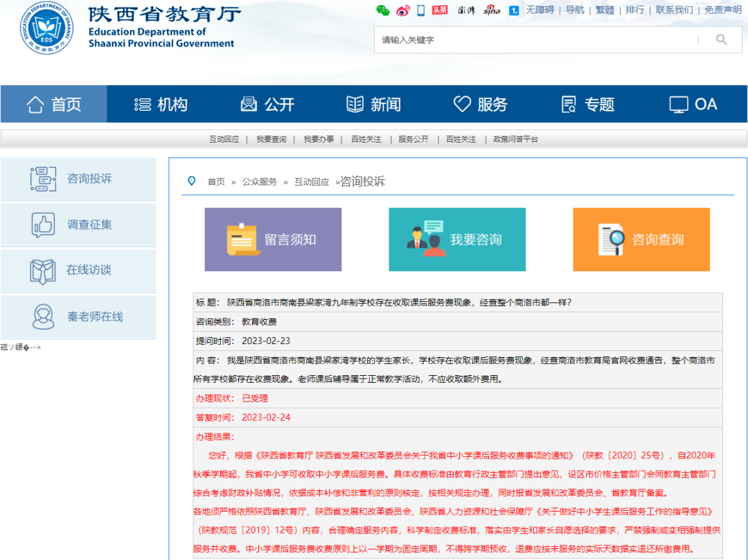
Task: Click the 调查征集 thumbs-up sidebar icon
Action: (44, 224)
